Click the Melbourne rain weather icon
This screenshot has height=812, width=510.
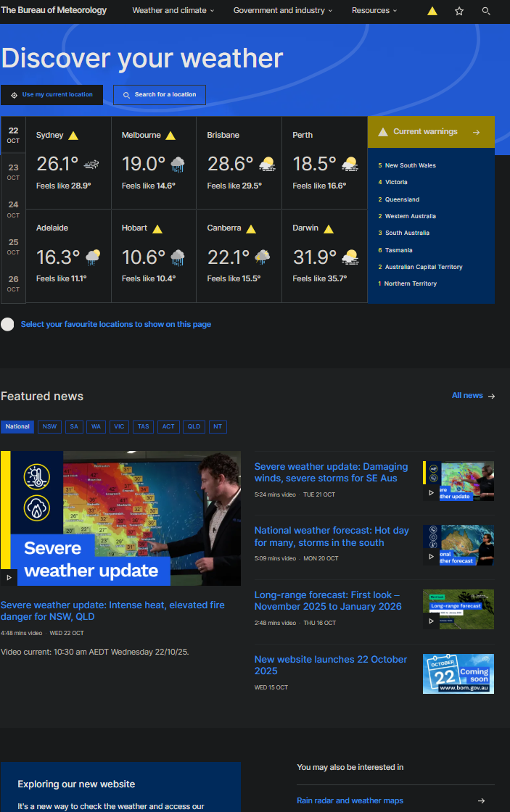[177, 165]
